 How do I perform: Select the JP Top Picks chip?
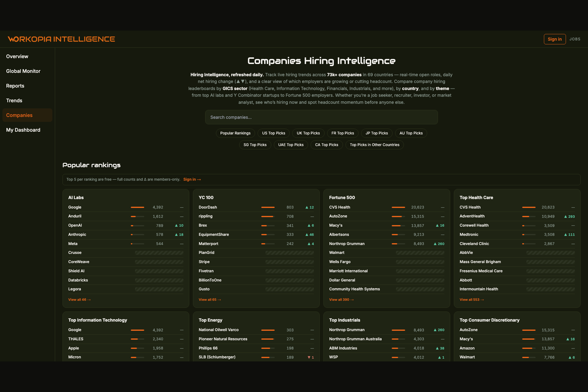point(377,133)
